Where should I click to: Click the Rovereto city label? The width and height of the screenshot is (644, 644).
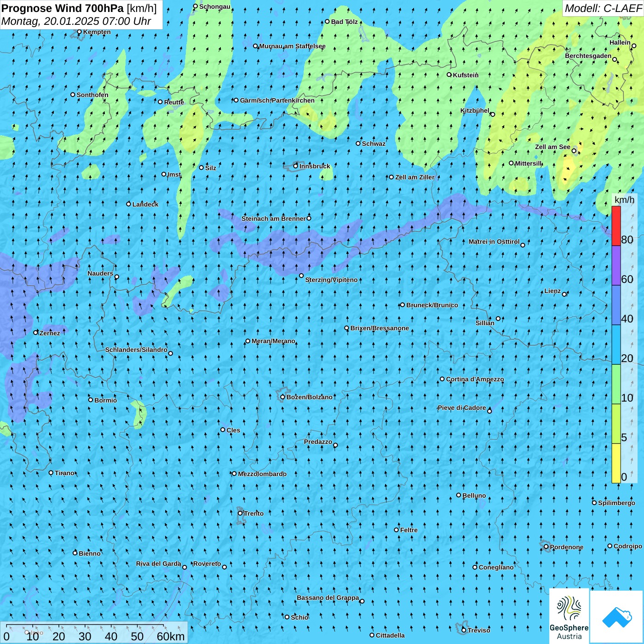(207, 563)
